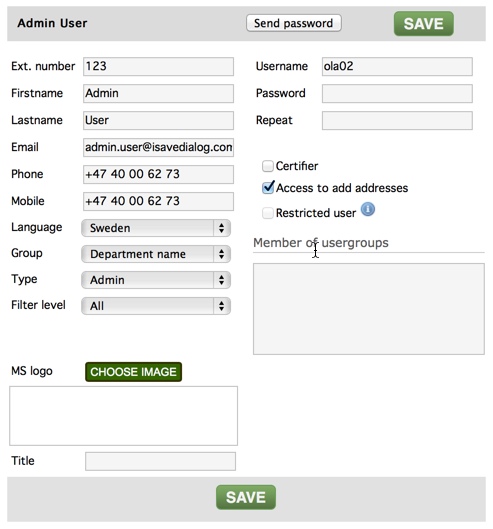Viewport: 493px width, 529px height.
Task: Click the Mobile number field
Action: [x=158, y=201]
